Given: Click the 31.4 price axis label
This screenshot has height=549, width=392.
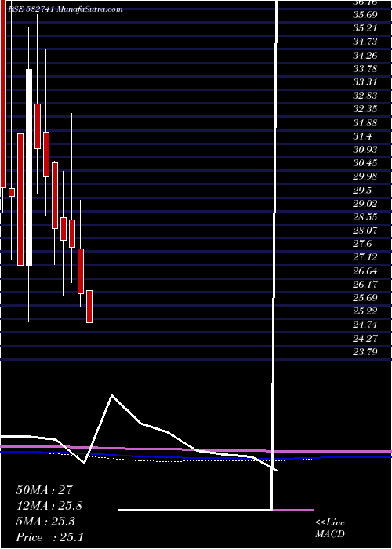Looking at the screenshot, I should tap(362, 136).
